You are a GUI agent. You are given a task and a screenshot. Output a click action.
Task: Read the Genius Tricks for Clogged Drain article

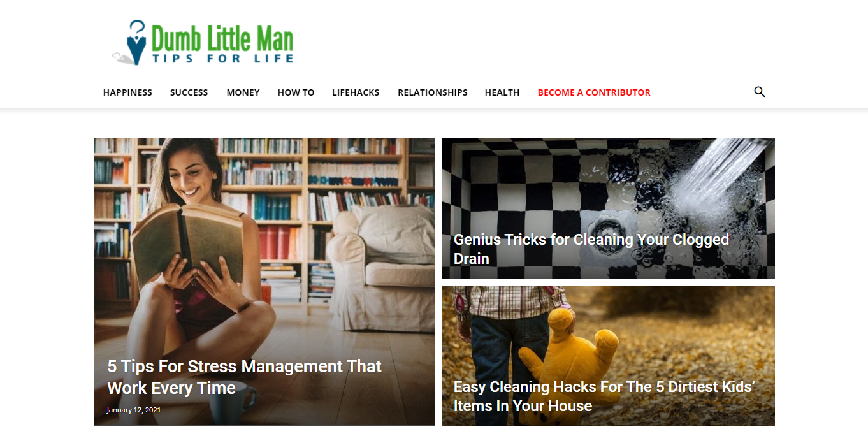pyautogui.click(x=591, y=249)
